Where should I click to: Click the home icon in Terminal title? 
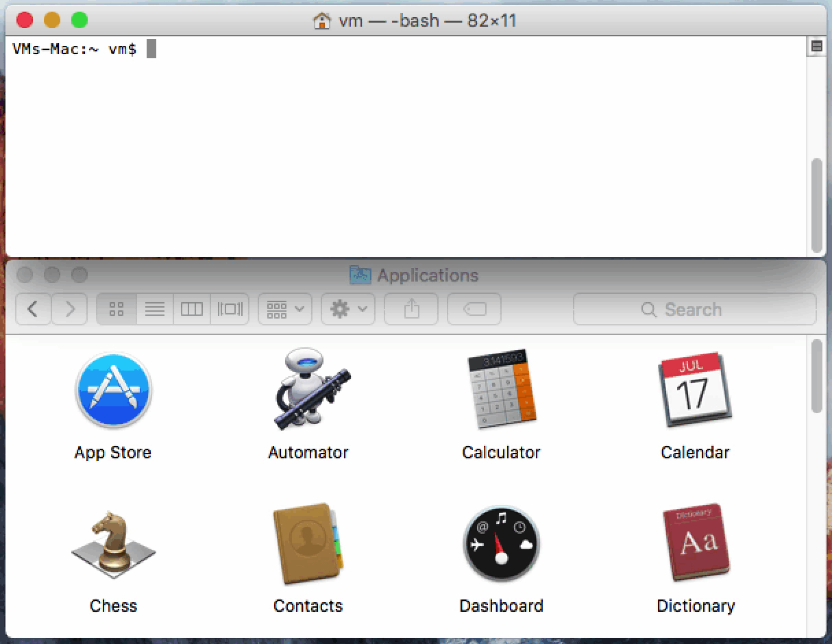tap(322, 21)
